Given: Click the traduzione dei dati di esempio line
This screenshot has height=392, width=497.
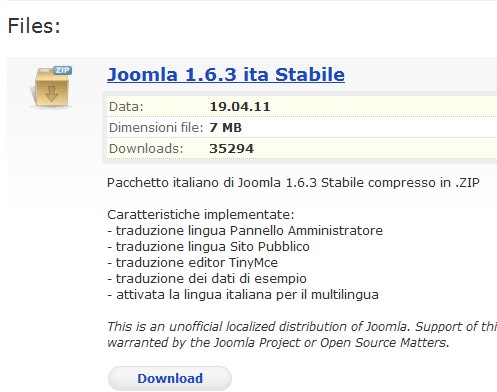Looking at the screenshot, I should [207, 278].
